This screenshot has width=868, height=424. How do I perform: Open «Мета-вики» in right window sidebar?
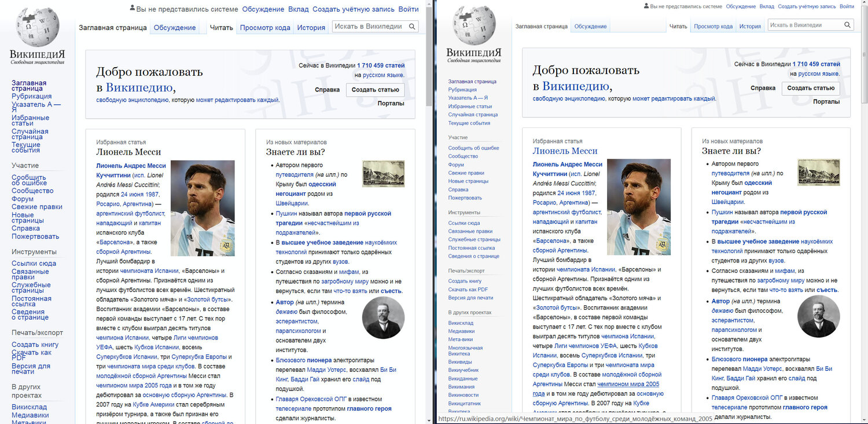[x=461, y=339]
